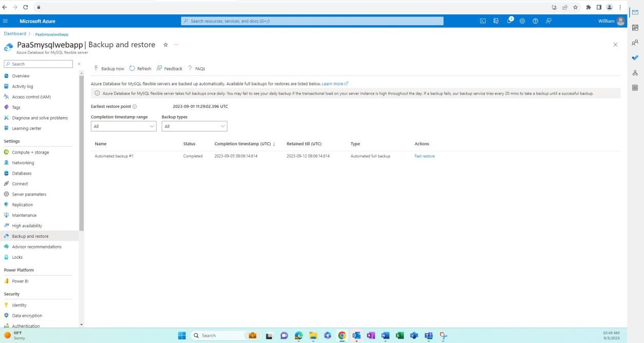Click the sidebar Search input field
This screenshot has width=644, height=343.
coord(39,64)
